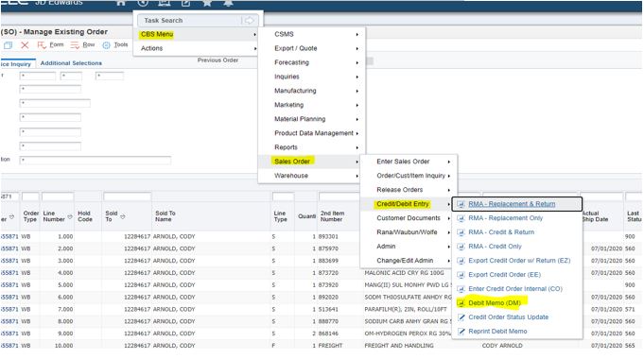Click the Line Type filter field above the grid

click(283, 197)
